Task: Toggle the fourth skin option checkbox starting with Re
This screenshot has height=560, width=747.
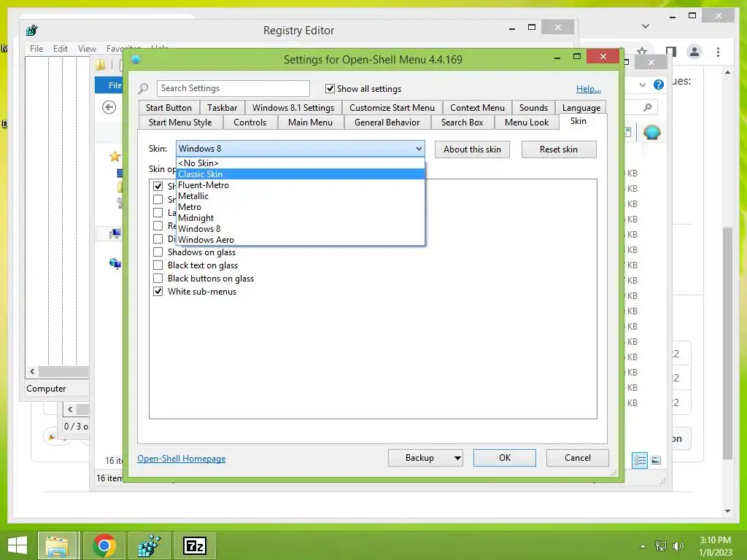Action: pos(158,226)
